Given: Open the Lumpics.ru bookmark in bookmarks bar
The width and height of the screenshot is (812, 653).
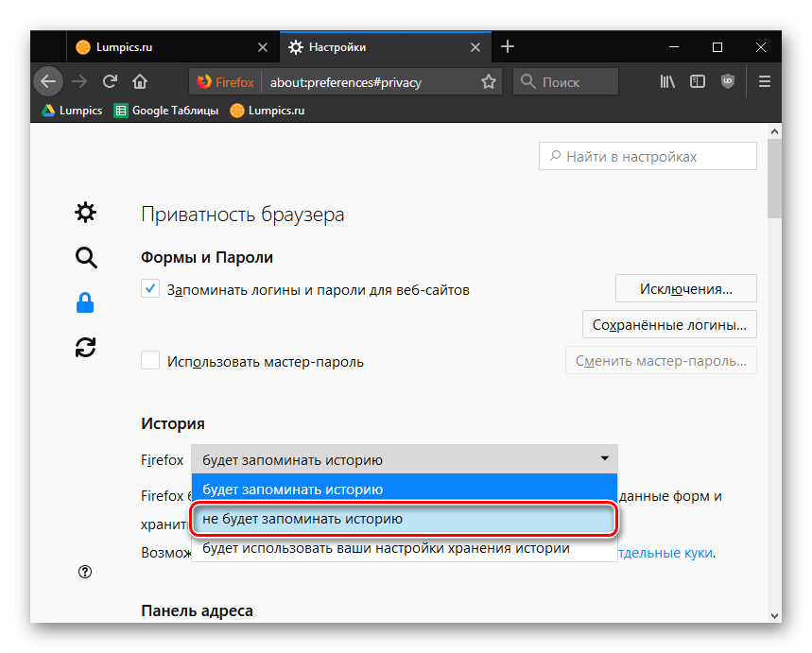Looking at the screenshot, I should coord(268,111).
